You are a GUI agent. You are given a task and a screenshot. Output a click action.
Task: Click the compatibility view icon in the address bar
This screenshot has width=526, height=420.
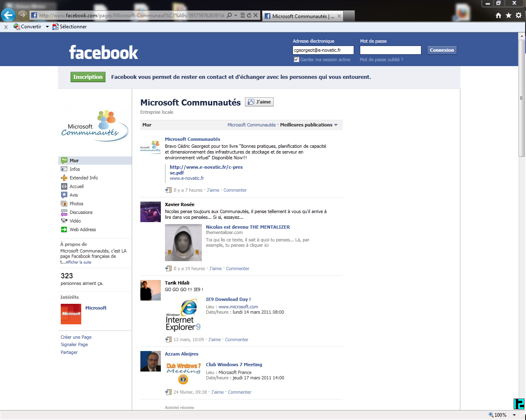242,16
